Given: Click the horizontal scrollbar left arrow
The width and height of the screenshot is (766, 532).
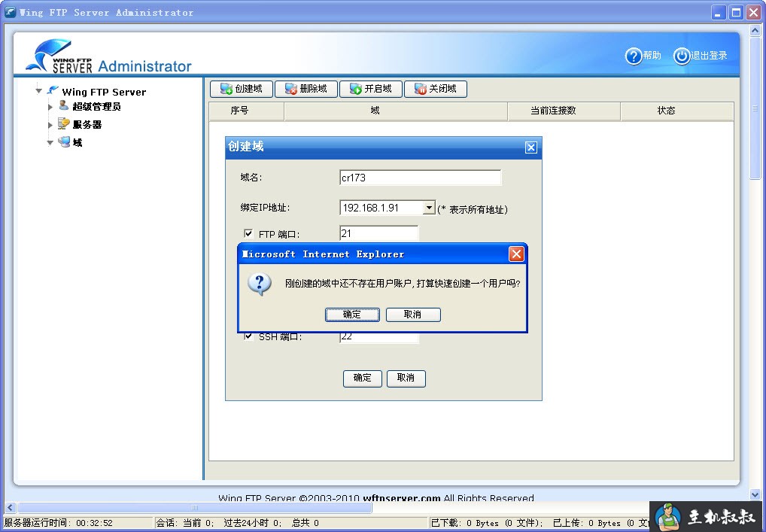Looking at the screenshot, I should [11, 508].
